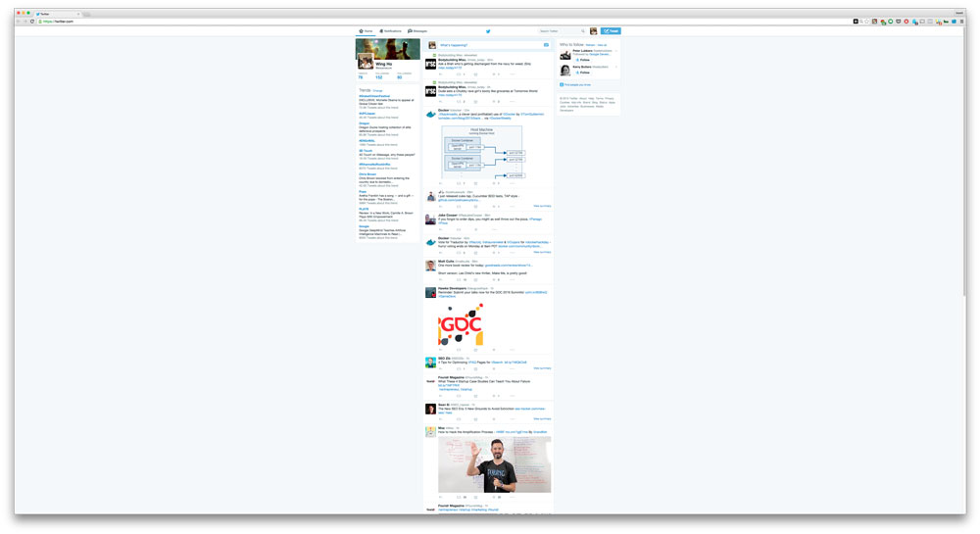Click Find people you know link

coord(577,85)
